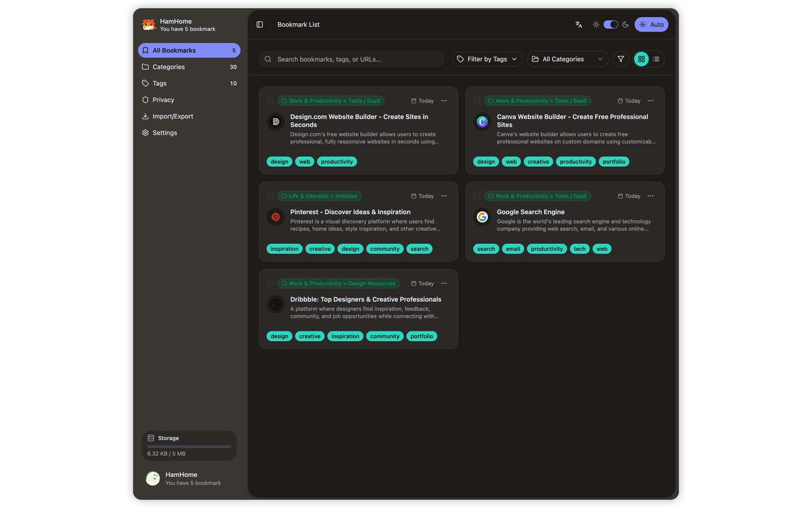Click the storage usage progress bar
The width and height of the screenshot is (812, 508).
click(189, 447)
